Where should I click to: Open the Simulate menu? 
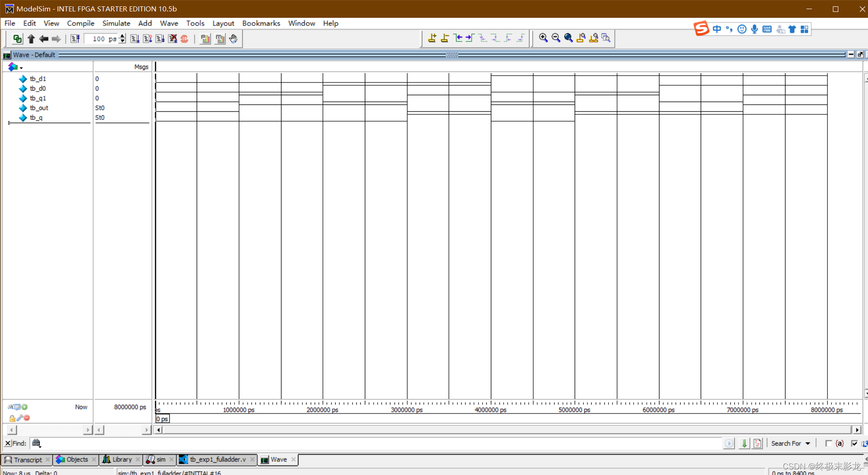click(x=116, y=23)
